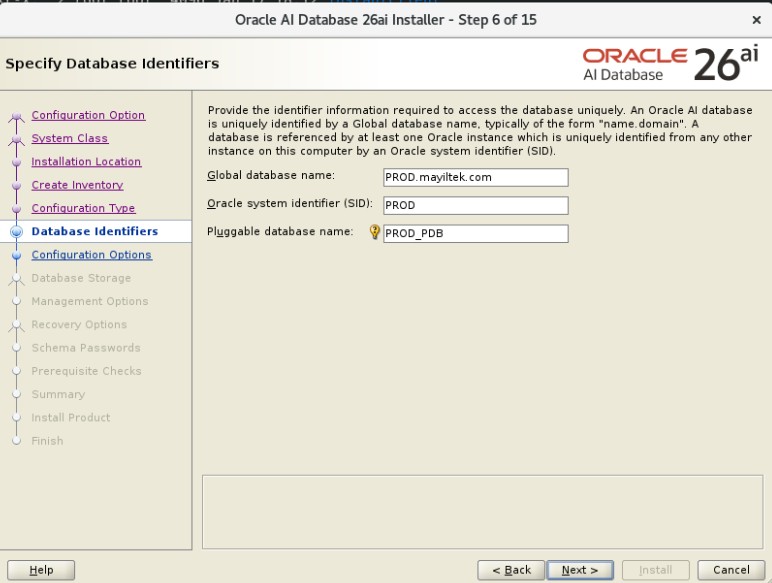The image size is (772, 583).
Task: Click the step bullet beside Create Inventory
Action: point(16,185)
